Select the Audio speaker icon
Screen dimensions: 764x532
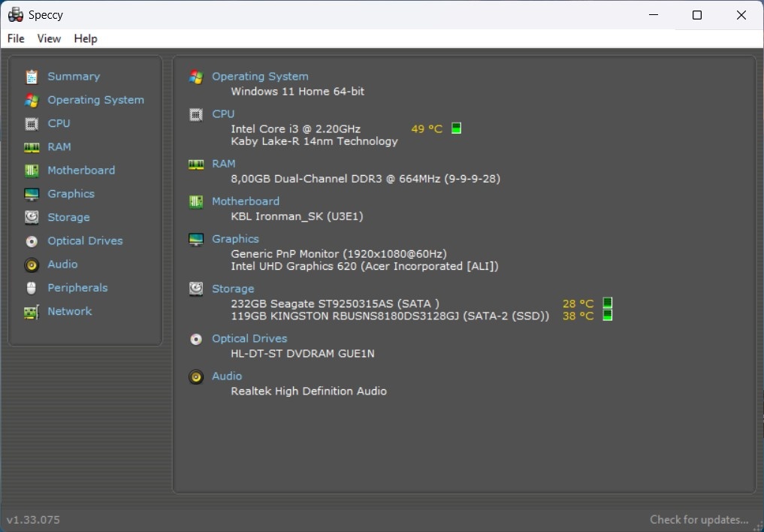[31, 264]
